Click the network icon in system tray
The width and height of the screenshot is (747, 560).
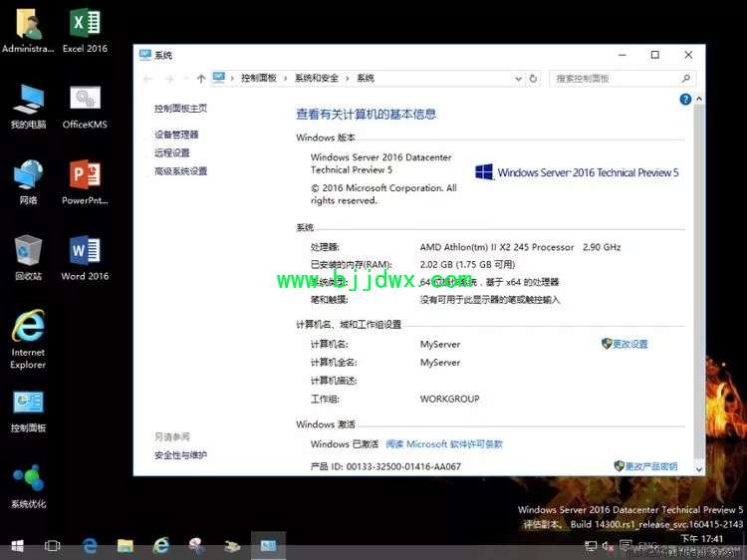(x=591, y=546)
